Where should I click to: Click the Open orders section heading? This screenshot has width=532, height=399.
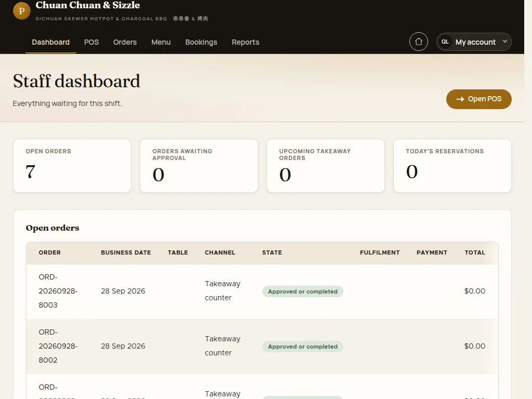click(x=52, y=228)
